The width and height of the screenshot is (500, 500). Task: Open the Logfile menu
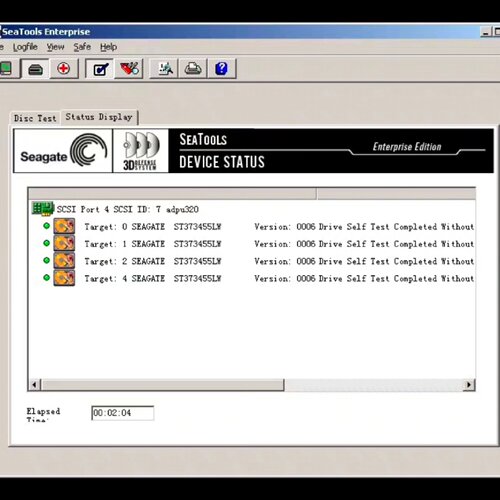pyautogui.click(x=25, y=47)
